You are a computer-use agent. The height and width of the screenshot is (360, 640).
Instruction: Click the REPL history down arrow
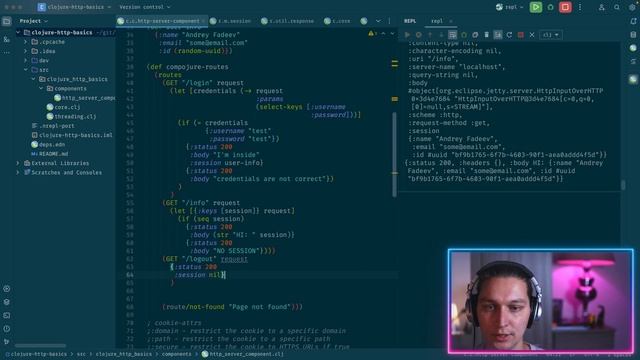click(441, 35)
